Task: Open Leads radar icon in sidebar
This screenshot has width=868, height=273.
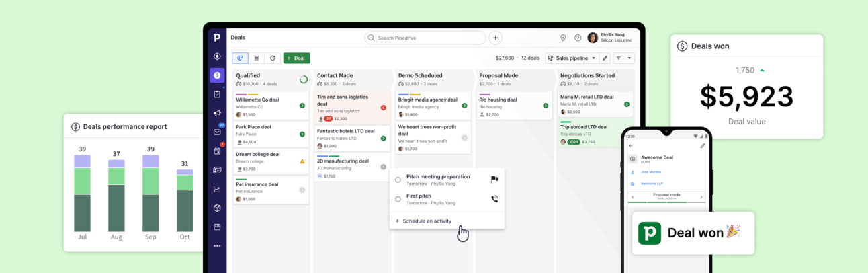Action: tap(217, 56)
